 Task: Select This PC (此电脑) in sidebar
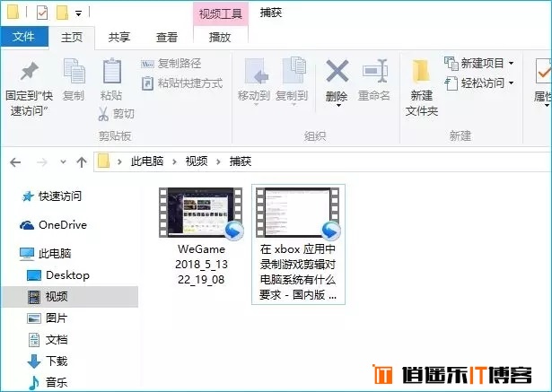46,253
